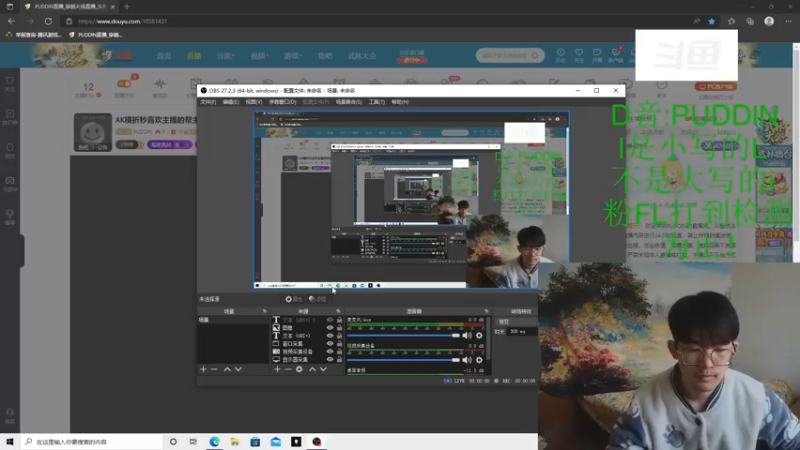
Task: Open the OBS 停靠窗口(D) docks menu
Action: 282,102
